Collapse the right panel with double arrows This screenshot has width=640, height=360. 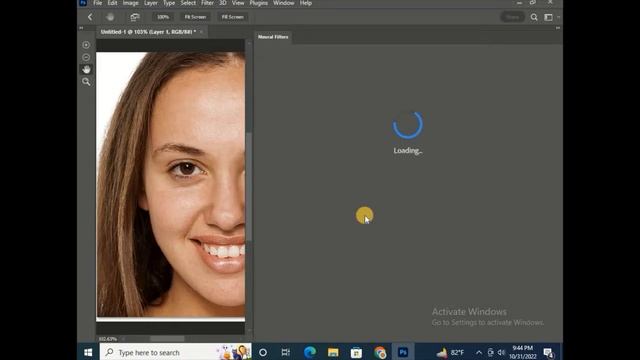[558, 28]
